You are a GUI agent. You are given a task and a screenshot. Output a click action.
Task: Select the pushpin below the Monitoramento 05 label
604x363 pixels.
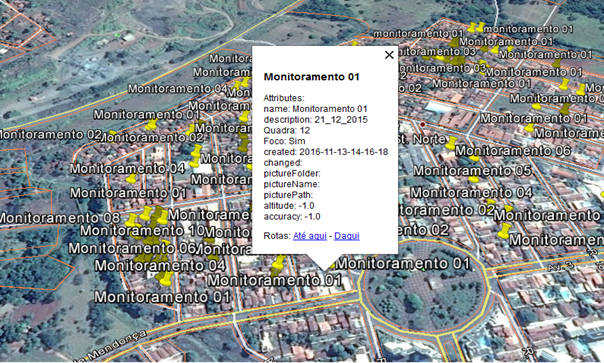(474, 179)
